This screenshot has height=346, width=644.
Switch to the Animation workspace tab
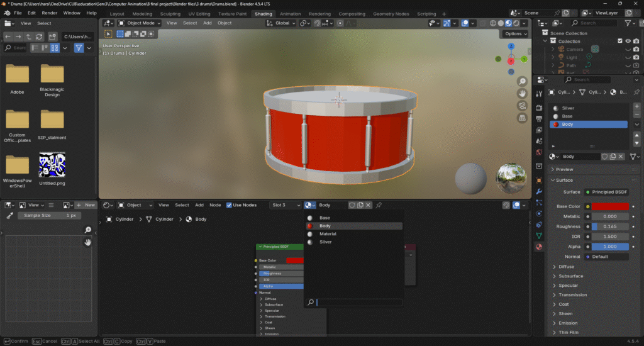[290, 13]
